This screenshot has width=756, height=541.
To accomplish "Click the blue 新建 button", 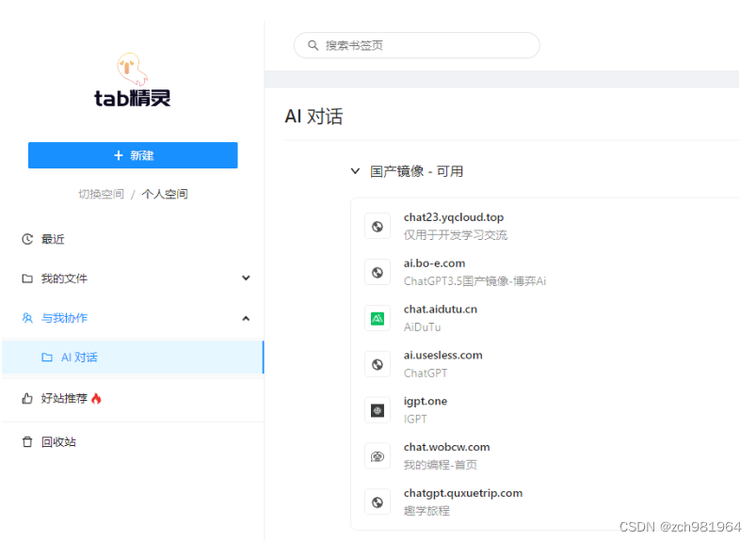I will 133,155.
